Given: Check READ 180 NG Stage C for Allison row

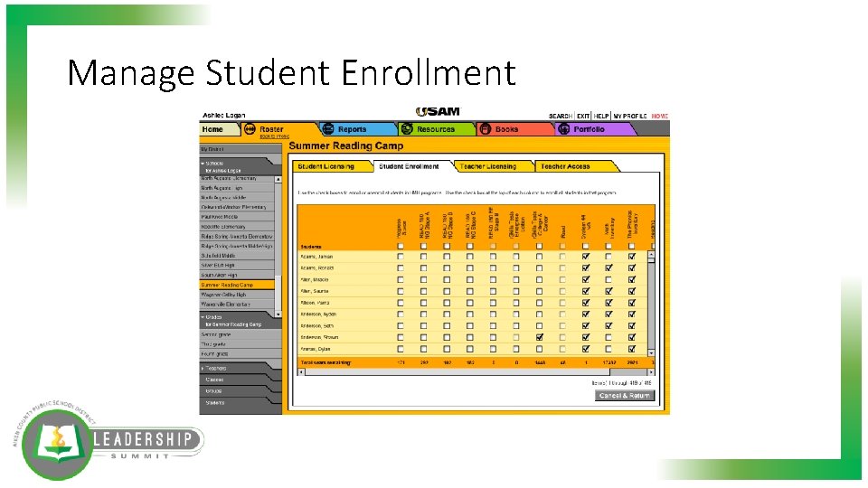Looking at the screenshot, I should (x=469, y=303).
